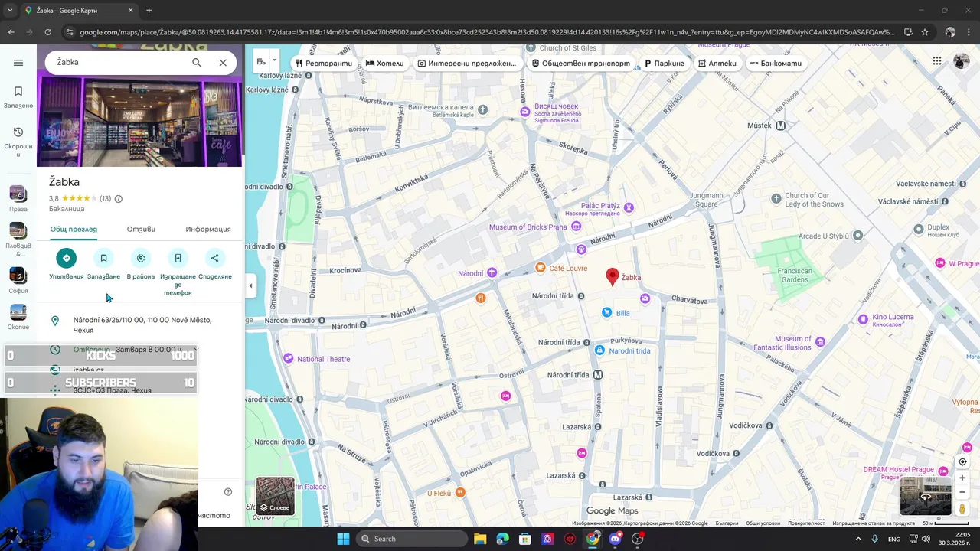This screenshot has width=980, height=551.
Task: Open the tab search dropdown arrow
Action: [x=10, y=11]
